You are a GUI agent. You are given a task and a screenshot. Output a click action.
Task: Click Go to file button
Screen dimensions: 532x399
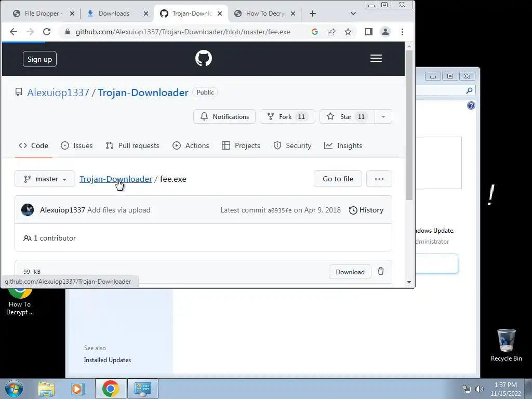point(338,179)
